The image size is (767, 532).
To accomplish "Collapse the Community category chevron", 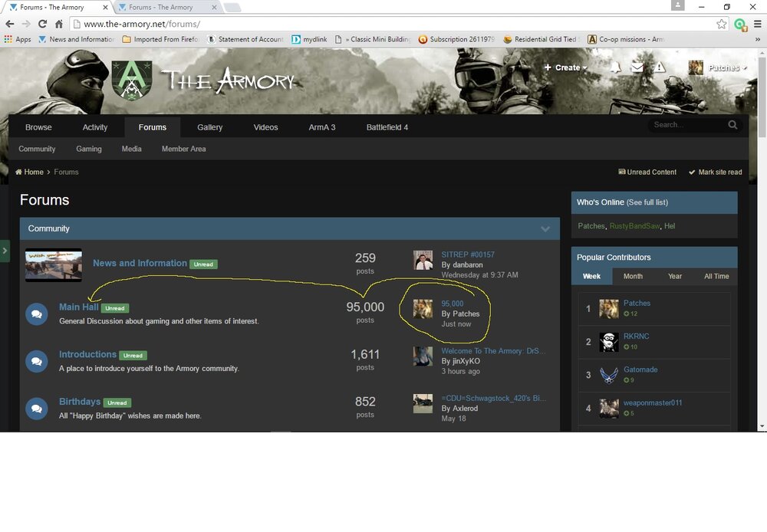I will coord(545,228).
